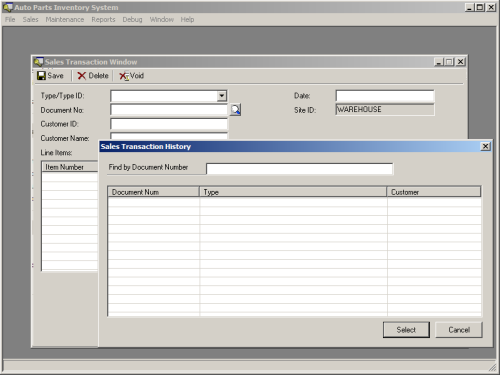This screenshot has height=375, width=500.
Task: Click the Item Number column header
Action: coord(70,167)
